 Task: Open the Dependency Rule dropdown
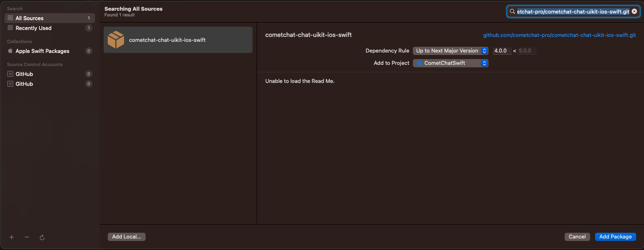pos(450,51)
